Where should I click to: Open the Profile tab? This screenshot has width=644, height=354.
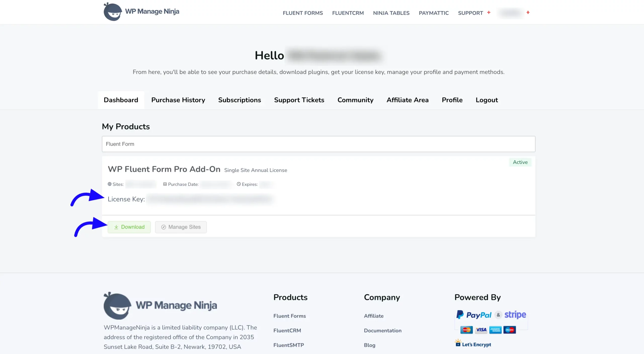click(x=452, y=100)
